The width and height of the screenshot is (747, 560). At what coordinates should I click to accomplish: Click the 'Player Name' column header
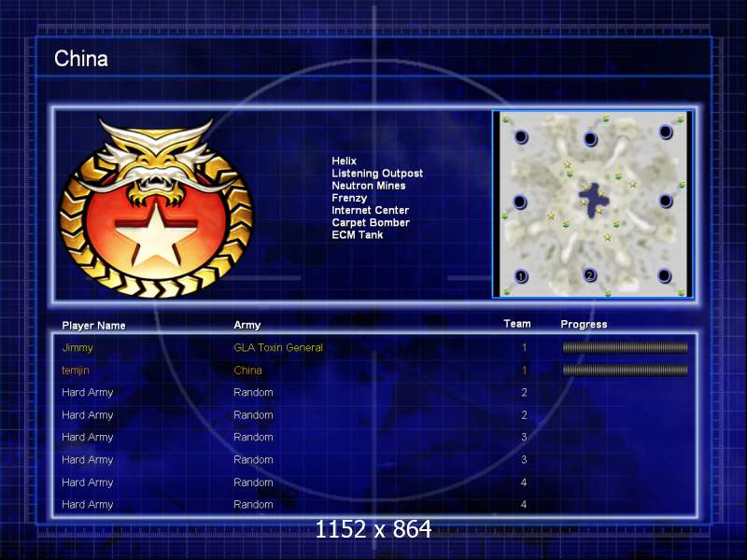[94, 326]
